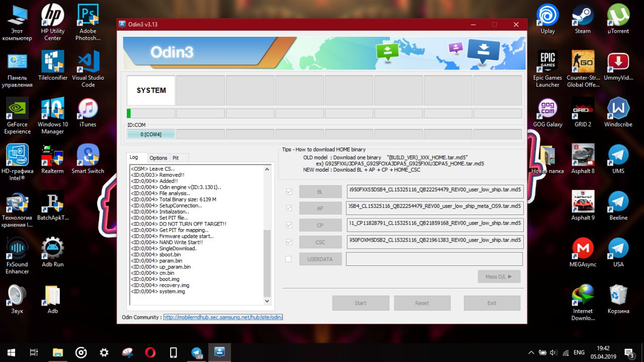644x362 pixels.
Task: Open the Beeline Telegram shortcut
Action: click(618, 206)
